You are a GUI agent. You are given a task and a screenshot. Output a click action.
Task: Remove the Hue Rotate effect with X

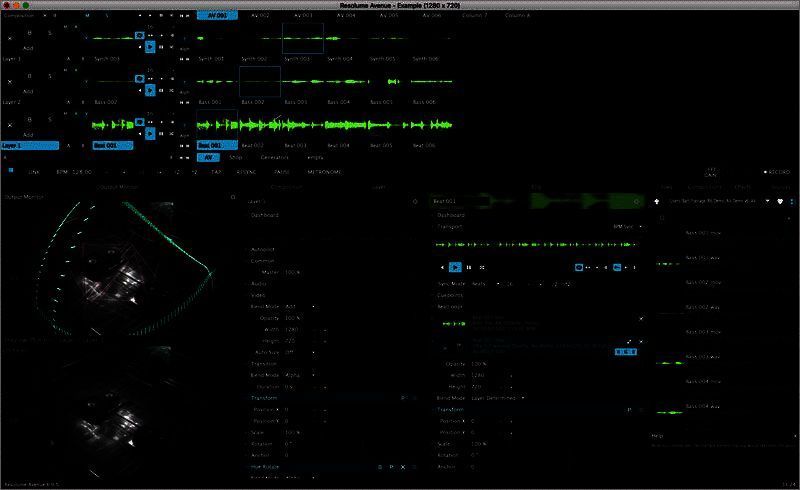click(403, 467)
